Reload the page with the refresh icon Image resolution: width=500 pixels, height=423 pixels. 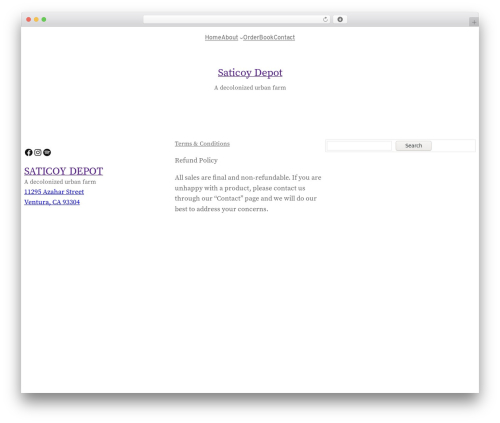[325, 19]
